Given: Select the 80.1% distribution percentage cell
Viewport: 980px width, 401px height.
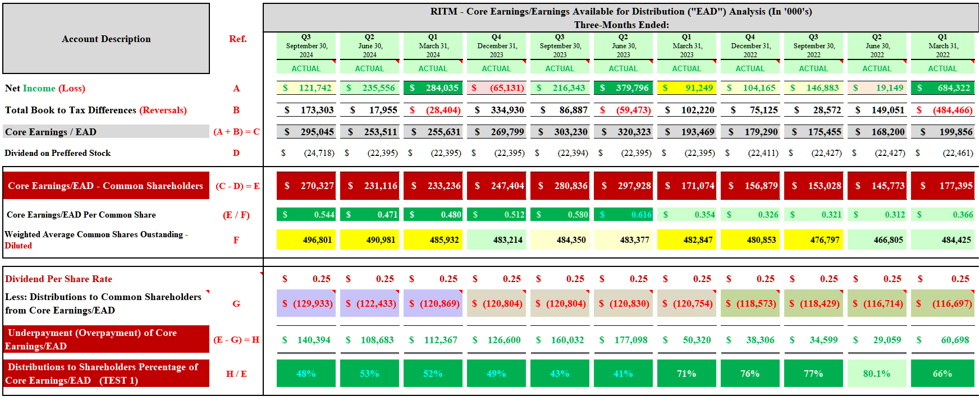Looking at the screenshot, I should point(877,374).
